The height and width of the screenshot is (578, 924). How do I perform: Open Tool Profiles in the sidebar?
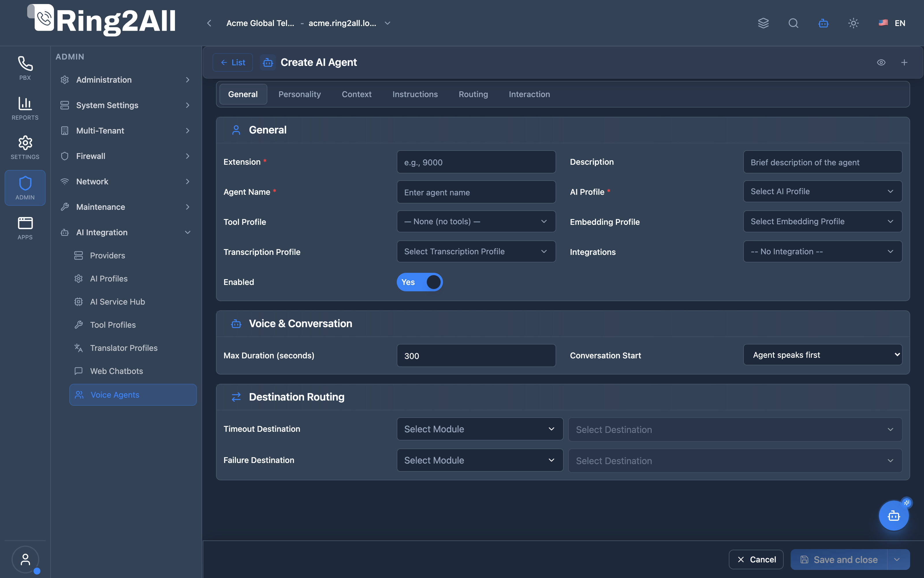click(x=133, y=325)
